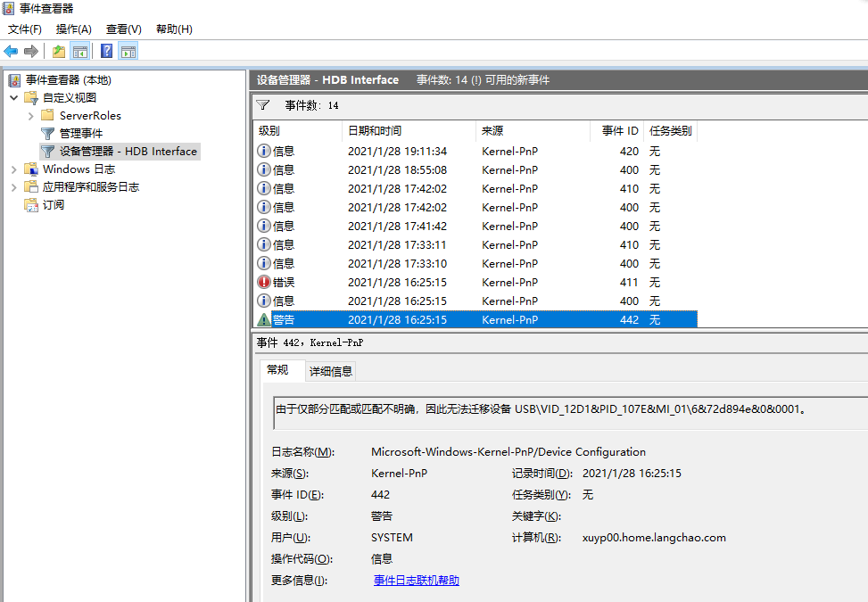Click the 事件 442，Kernel-PnP detail header
Viewport: 868px width, 602px height.
[x=310, y=343]
